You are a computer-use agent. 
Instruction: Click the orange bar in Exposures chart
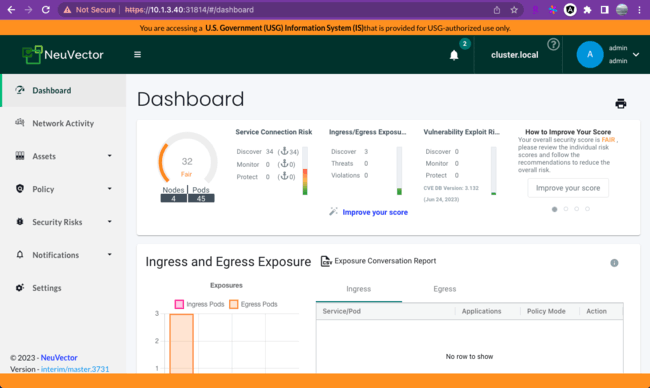(x=182, y=344)
